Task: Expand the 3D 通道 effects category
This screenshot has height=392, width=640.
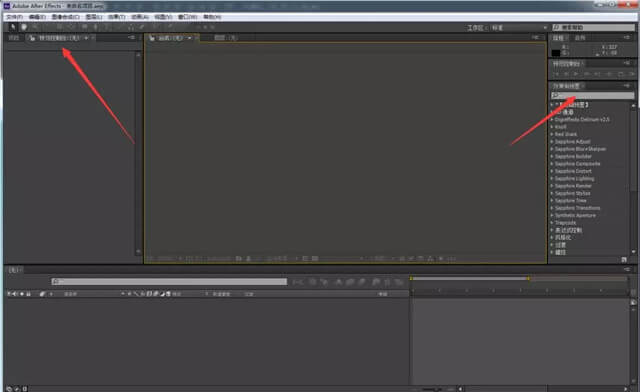Action: click(x=552, y=112)
